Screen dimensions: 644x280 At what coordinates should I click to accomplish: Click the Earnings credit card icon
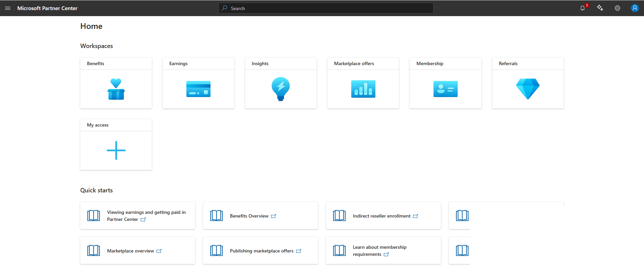tap(198, 89)
